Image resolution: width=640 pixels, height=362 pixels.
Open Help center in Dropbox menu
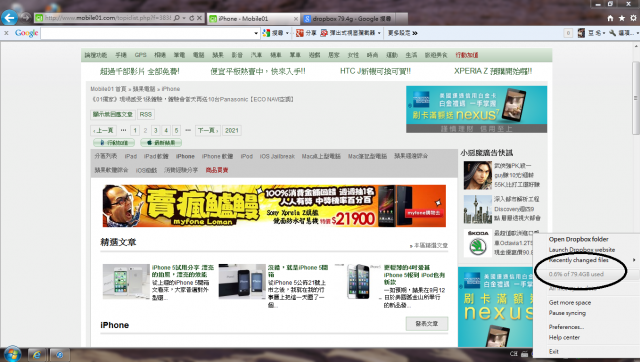coord(564,338)
